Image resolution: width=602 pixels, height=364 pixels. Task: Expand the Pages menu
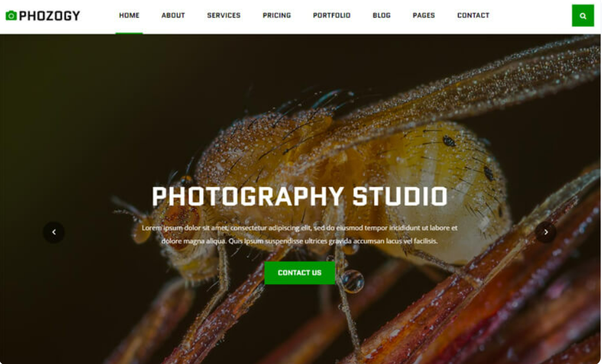pyautogui.click(x=424, y=15)
